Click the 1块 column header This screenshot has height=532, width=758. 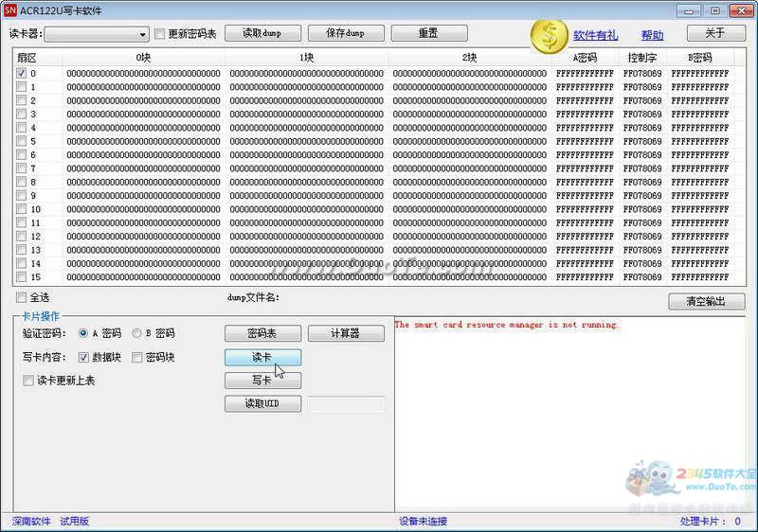[306, 58]
